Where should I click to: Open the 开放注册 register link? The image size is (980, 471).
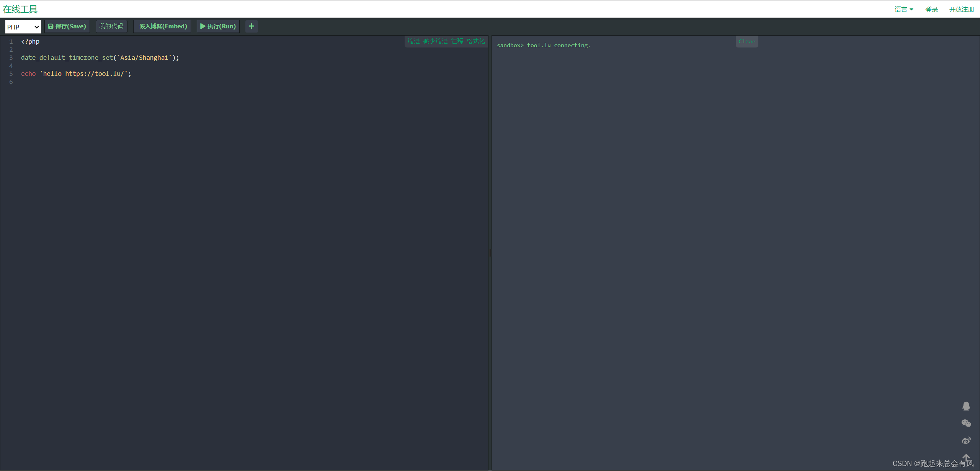[x=961, y=9]
